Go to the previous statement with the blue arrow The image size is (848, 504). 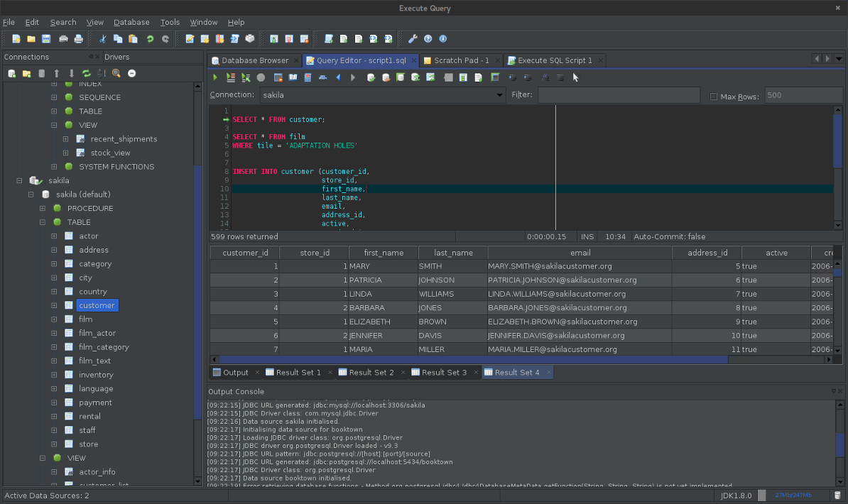click(338, 77)
